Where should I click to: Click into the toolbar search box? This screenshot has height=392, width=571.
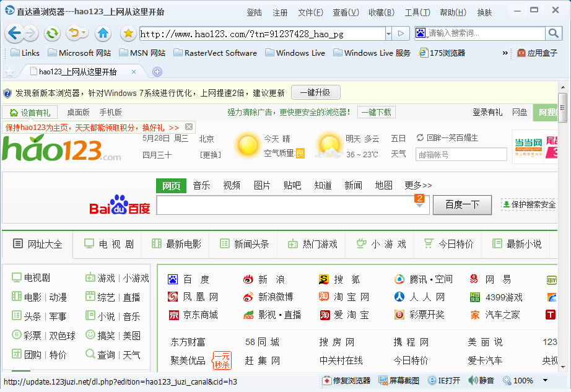pyautogui.click(x=486, y=33)
